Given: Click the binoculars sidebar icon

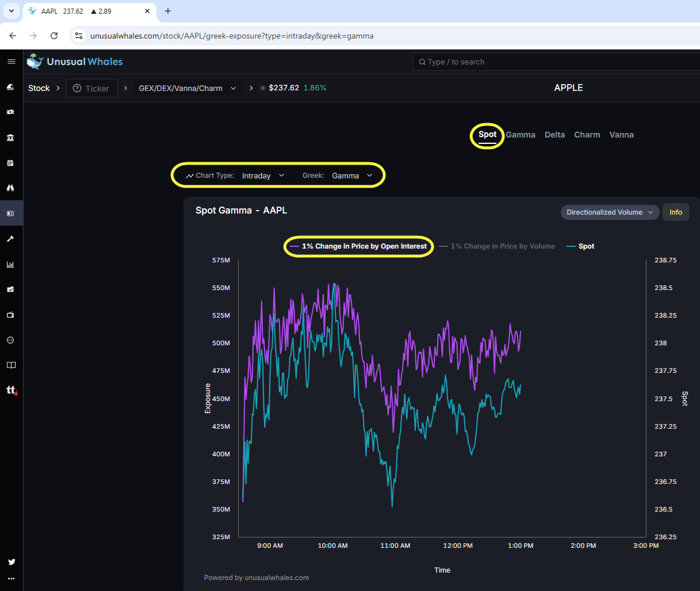Looking at the screenshot, I should click(10, 188).
